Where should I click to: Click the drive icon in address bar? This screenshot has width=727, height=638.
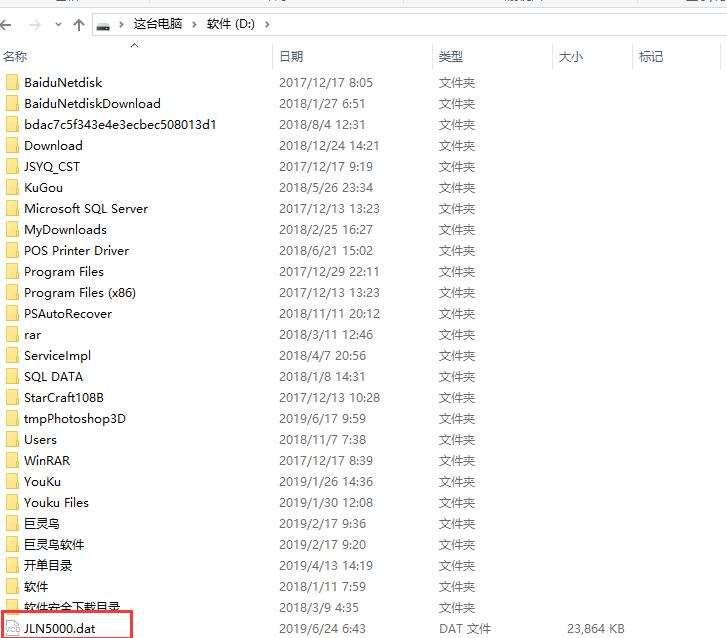[x=103, y=24]
